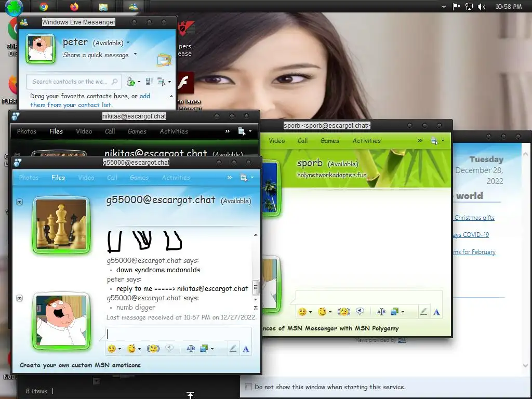Expand add contact dropdown arrow in Messenger

[x=139, y=82]
